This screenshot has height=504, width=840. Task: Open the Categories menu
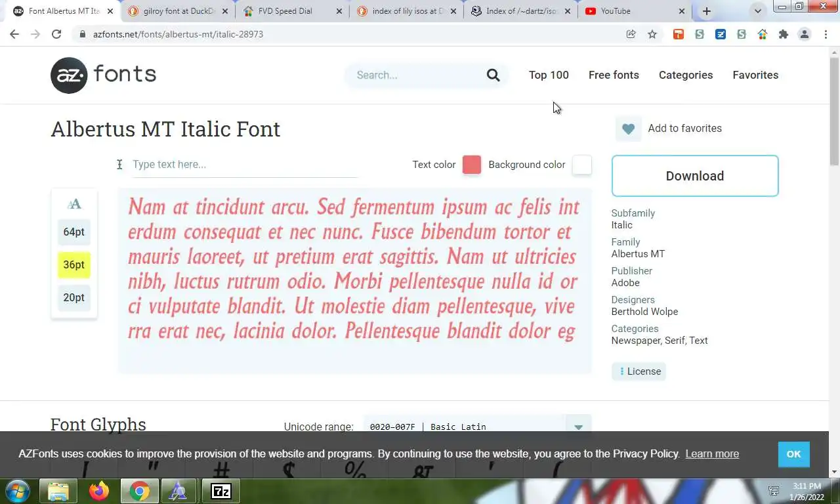[686, 75]
